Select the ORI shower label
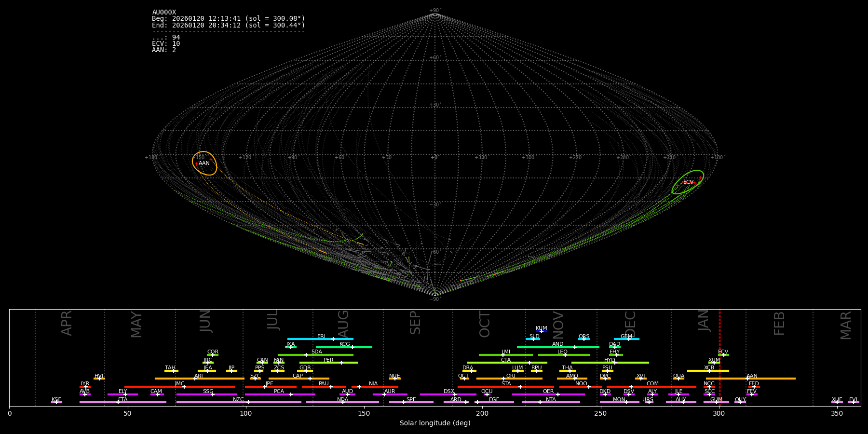The image size is (868, 434). (511, 376)
